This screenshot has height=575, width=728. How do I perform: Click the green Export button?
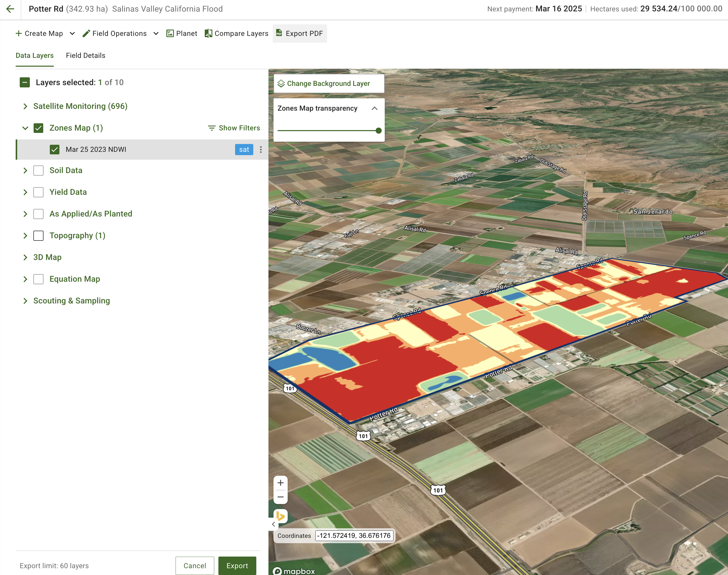[x=237, y=566]
